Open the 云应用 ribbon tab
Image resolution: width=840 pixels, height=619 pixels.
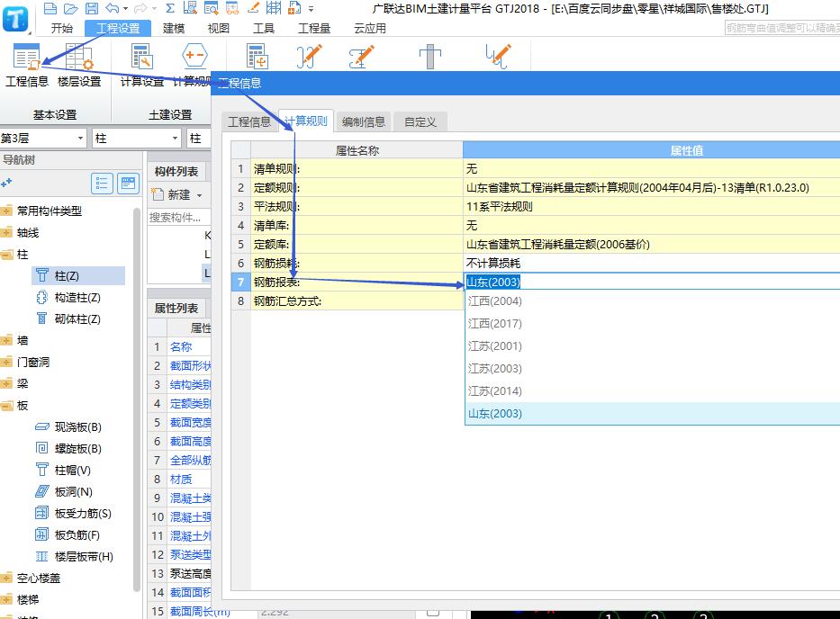click(x=370, y=29)
